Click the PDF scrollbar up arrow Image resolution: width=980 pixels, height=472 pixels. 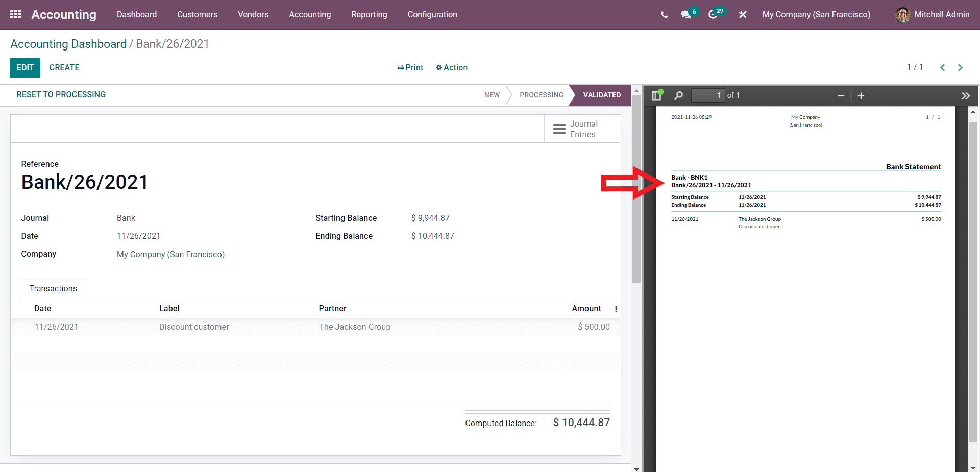pos(973,112)
